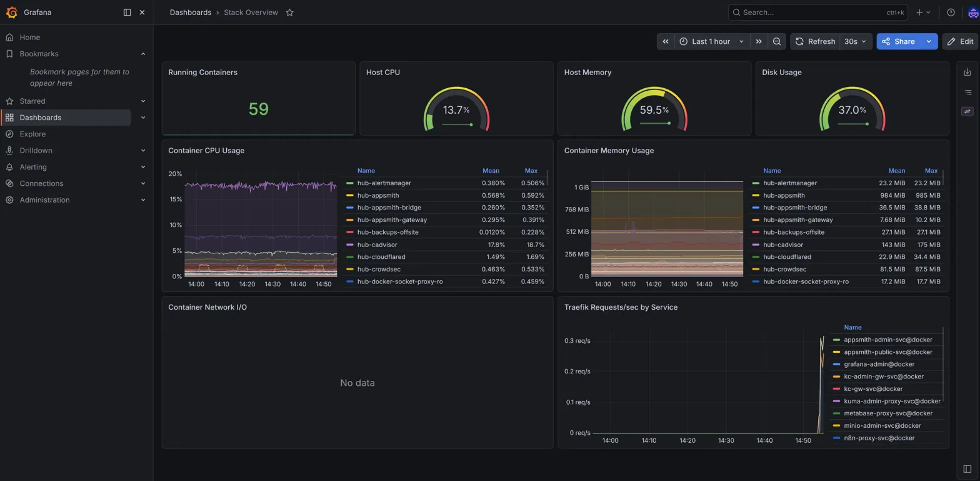Image resolution: width=980 pixels, height=481 pixels.
Task: Expand the Drilldown section chevron
Action: coord(143,150)
